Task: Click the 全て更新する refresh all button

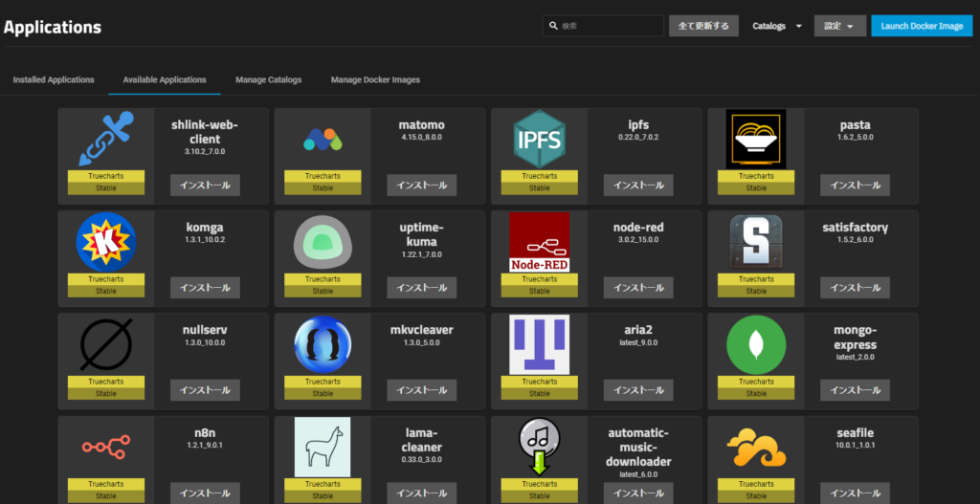Action: (703, 26)
